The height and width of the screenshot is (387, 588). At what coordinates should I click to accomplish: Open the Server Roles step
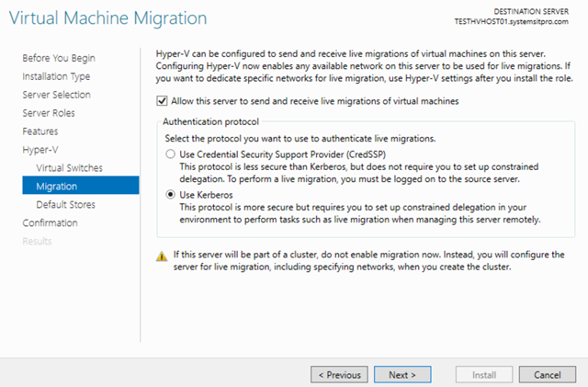pos(49,113)
